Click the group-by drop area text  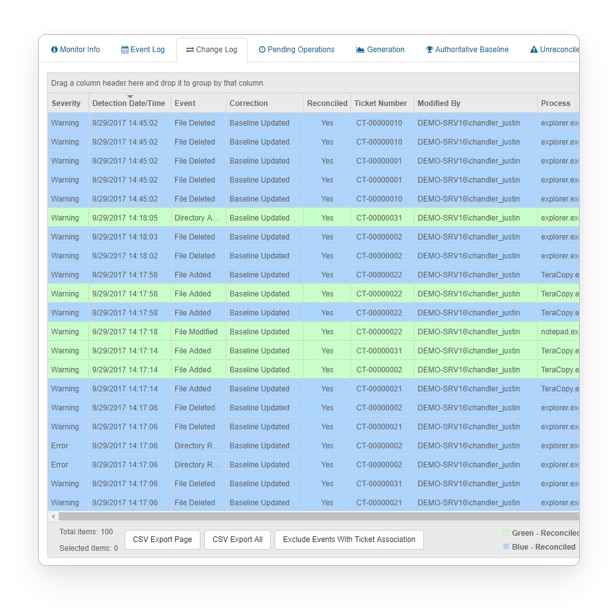point(158,83)
